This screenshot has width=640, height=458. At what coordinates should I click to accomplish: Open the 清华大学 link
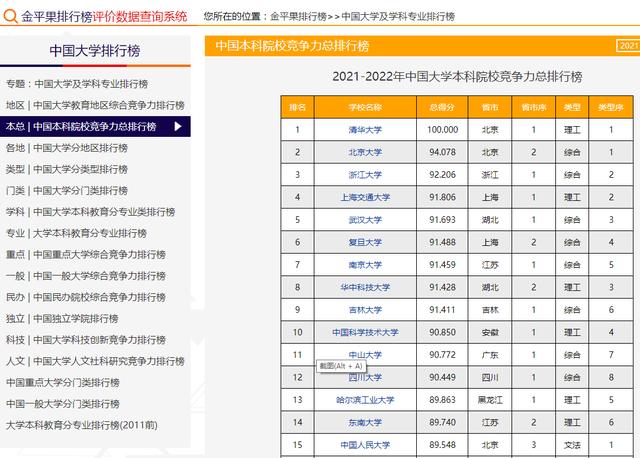click(365, 130)
